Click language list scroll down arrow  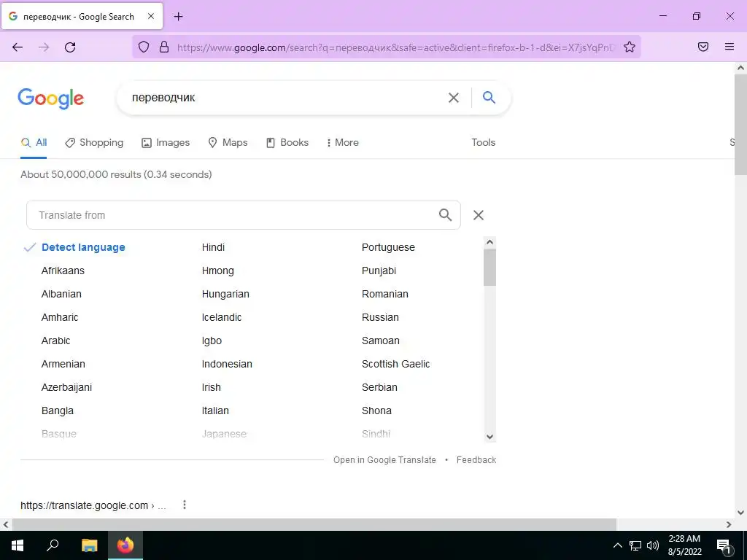point(489,436)
